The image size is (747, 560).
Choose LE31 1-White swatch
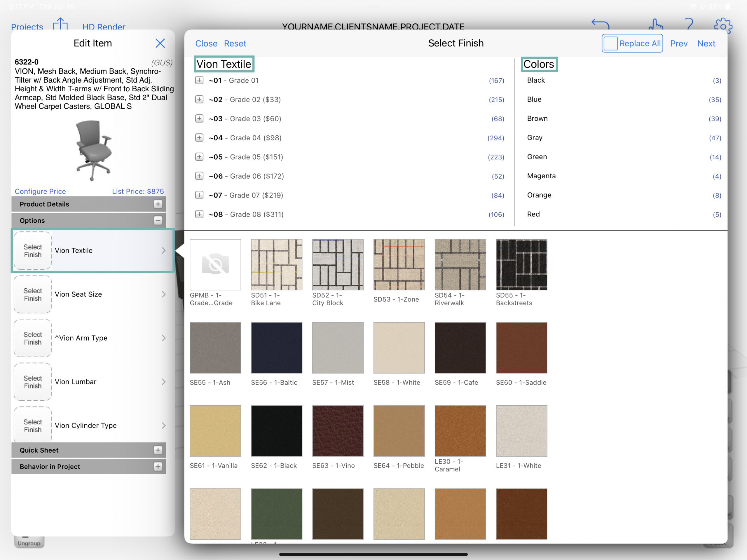click(x=521, y=431)
